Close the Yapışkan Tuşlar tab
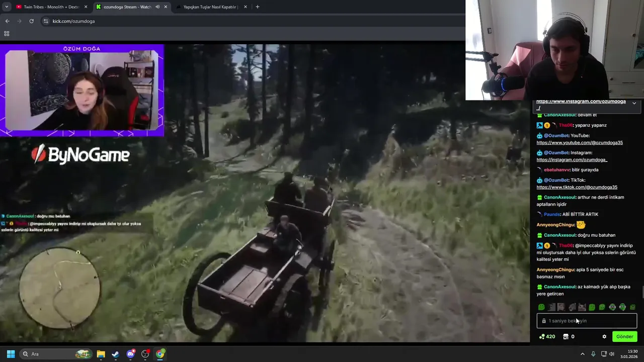The image size is (644, 362). [x=246, y=7]
